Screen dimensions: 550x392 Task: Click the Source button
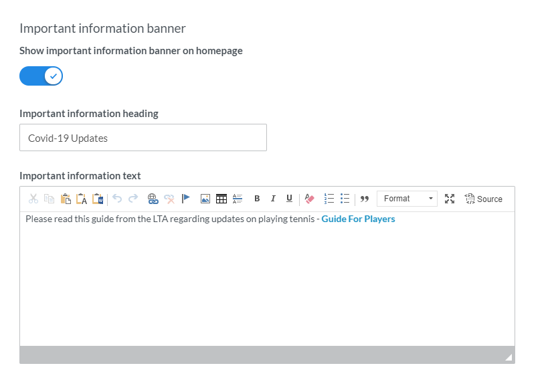483,199
